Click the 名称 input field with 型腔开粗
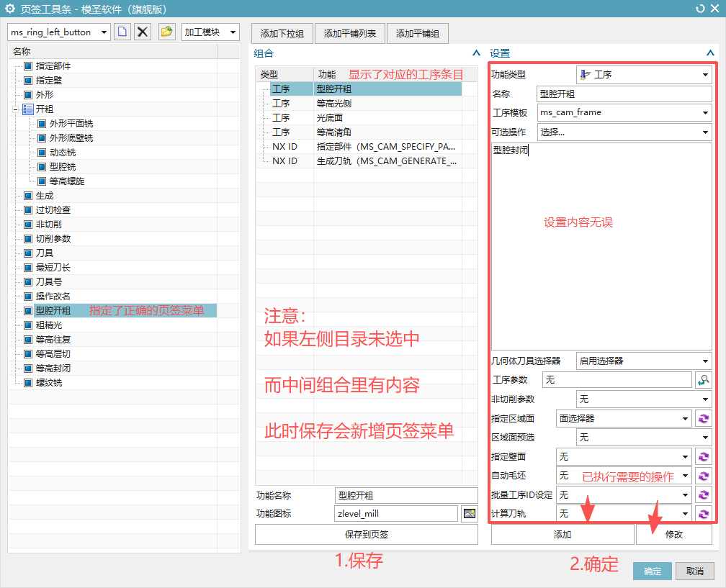The height and width of the screenshot is (588, 726). (624, 94)
